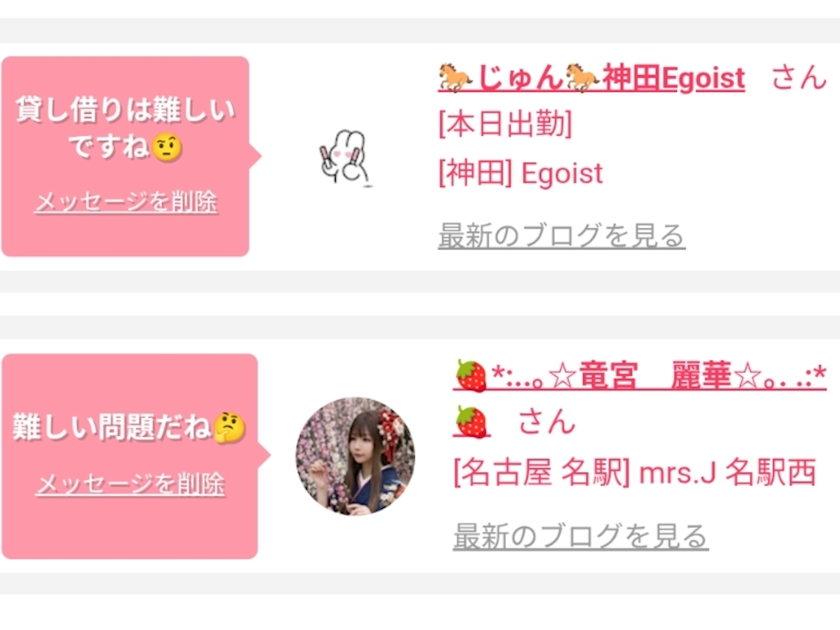Select the pink 難しい問題だね bubble text
This screenshot has height=630, width=840.
click(x=129, y=428)
